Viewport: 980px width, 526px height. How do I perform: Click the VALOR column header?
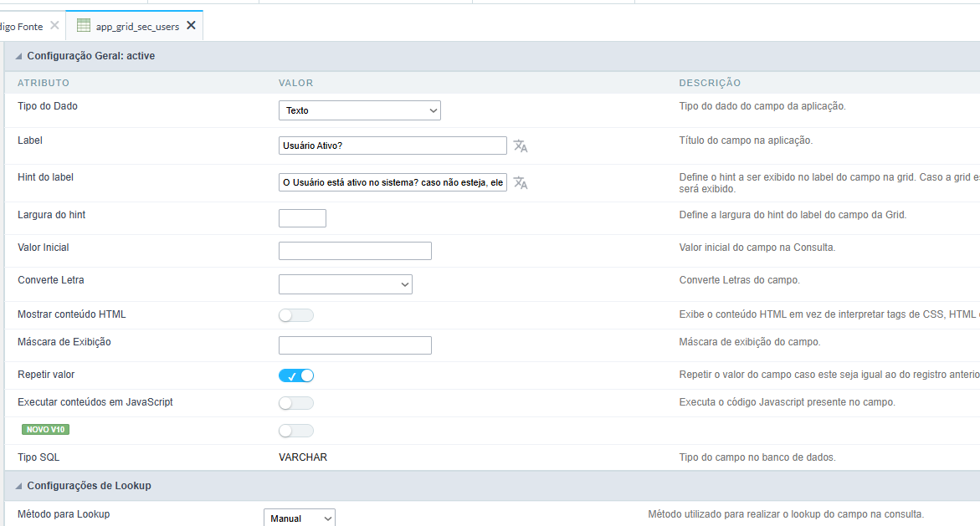point(295,83)
